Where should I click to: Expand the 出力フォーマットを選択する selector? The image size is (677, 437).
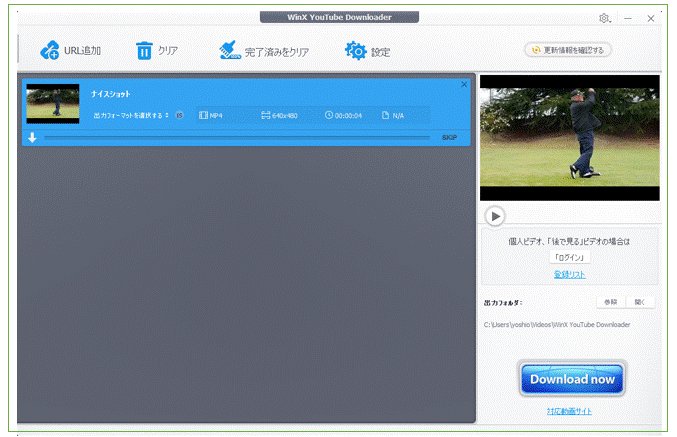coord(131,115)
